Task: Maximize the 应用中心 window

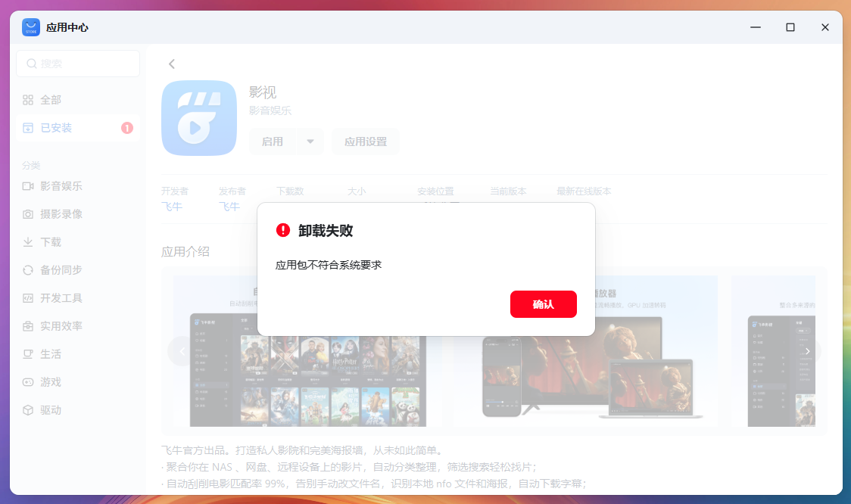Action: tap(790, 27)
